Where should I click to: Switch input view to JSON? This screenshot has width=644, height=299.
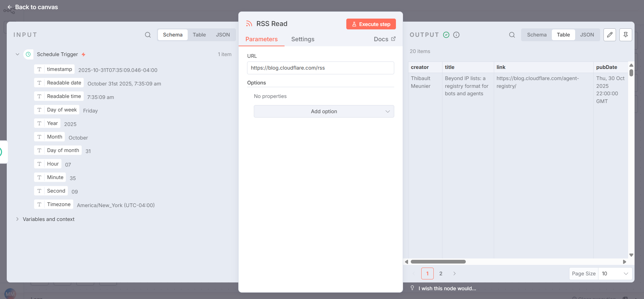pos(223,35)
